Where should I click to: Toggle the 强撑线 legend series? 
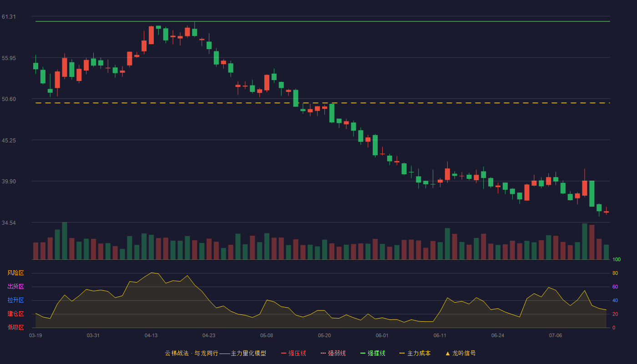(x=373, y=353)
